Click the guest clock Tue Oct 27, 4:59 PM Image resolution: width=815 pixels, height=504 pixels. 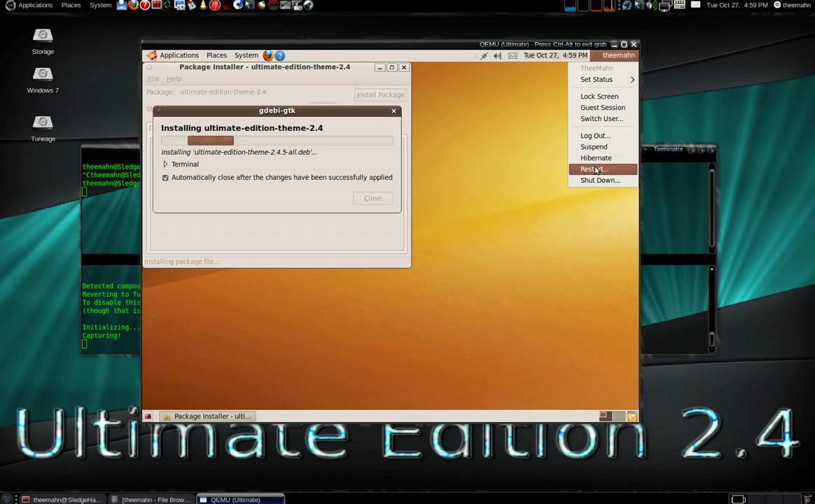(x=555, y=55)
